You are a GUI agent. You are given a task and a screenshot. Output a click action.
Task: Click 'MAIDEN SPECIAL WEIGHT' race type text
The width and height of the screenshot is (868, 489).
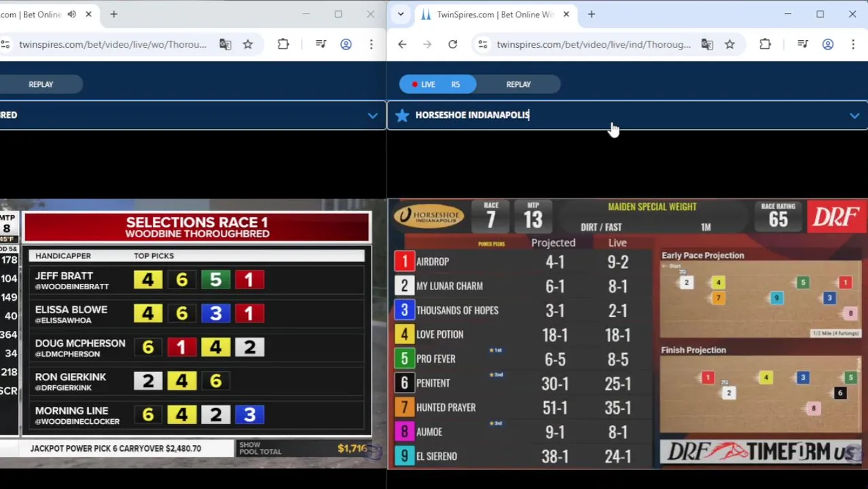652,206
